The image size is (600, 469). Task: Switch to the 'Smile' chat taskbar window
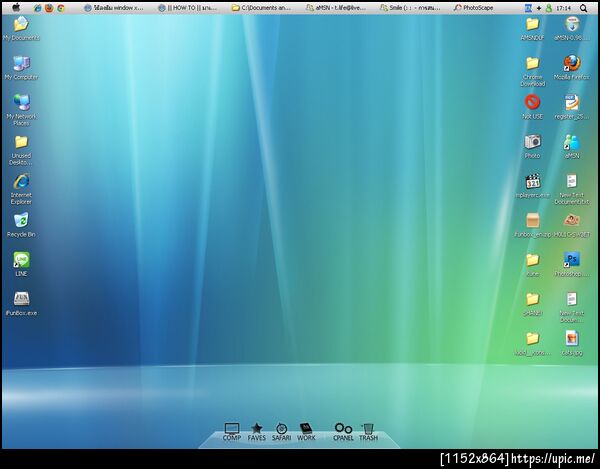[410, 8]
